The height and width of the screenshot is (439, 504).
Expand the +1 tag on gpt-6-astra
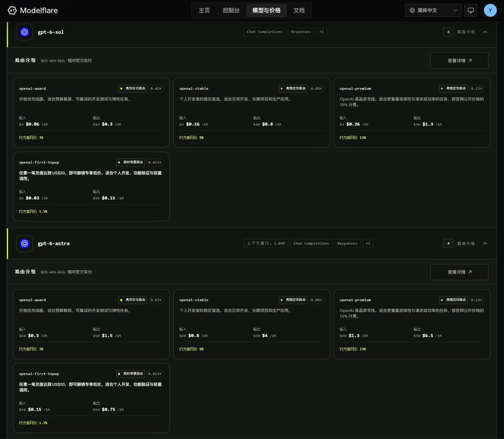pyautogui.click(x=368, y=243)
